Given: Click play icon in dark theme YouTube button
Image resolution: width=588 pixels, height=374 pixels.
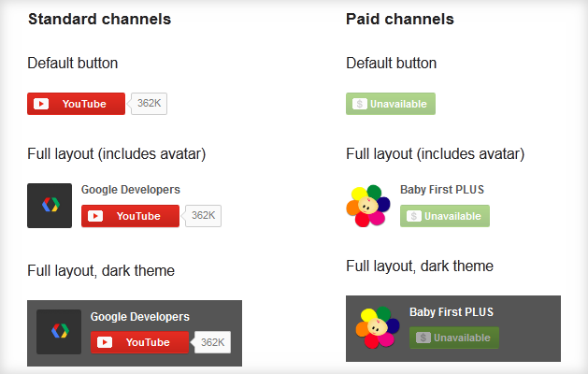Looking at the screenshot, I should click(105, 342).
